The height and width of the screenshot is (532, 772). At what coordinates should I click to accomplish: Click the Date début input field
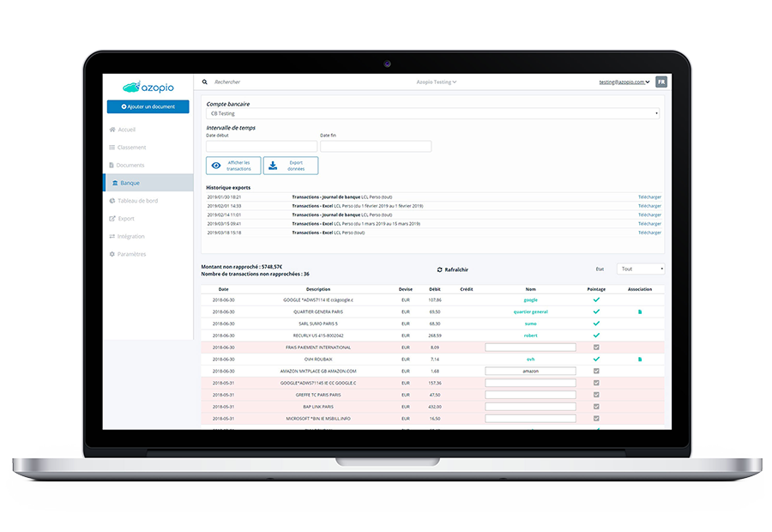262,146
